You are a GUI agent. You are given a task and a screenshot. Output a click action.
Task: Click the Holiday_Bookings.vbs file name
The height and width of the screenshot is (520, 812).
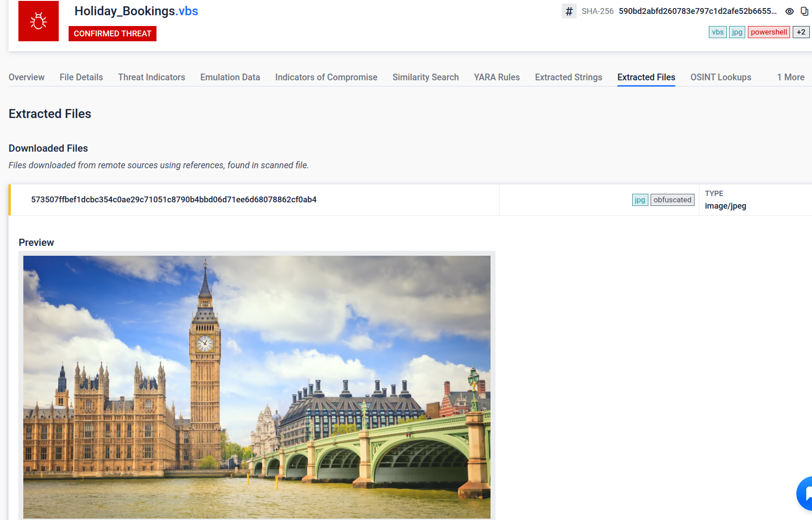[136, 11]
